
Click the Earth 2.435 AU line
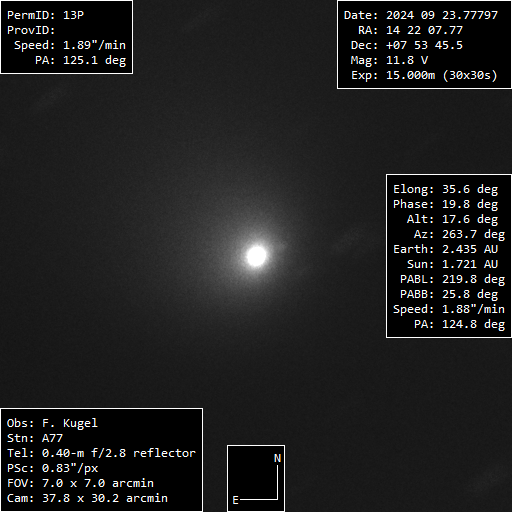(445, 249)
